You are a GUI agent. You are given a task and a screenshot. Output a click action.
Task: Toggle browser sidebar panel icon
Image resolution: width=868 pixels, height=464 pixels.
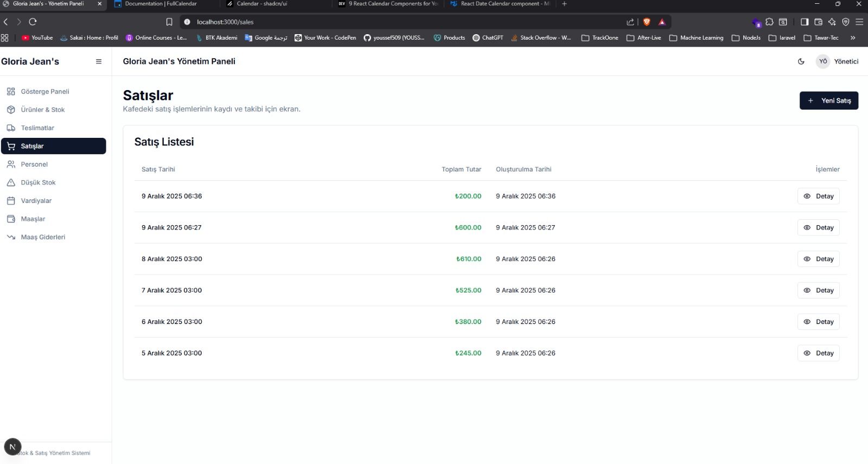pos(805,22)
